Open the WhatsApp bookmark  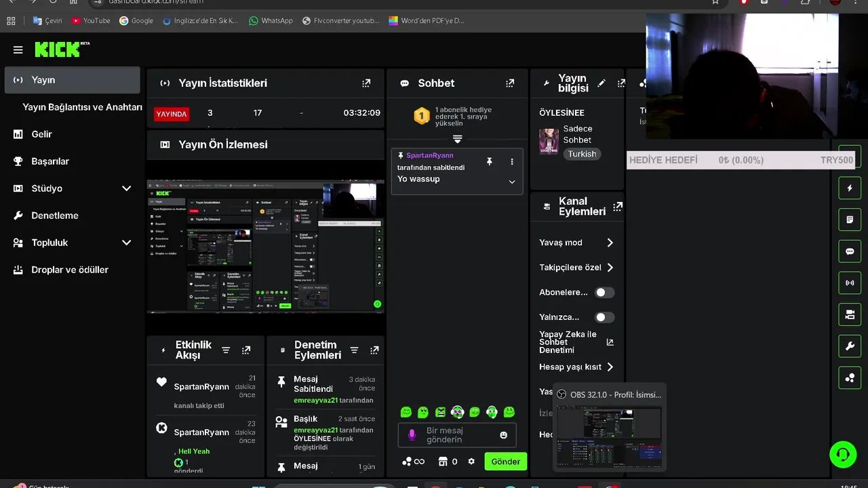click(x=271, y=21)
